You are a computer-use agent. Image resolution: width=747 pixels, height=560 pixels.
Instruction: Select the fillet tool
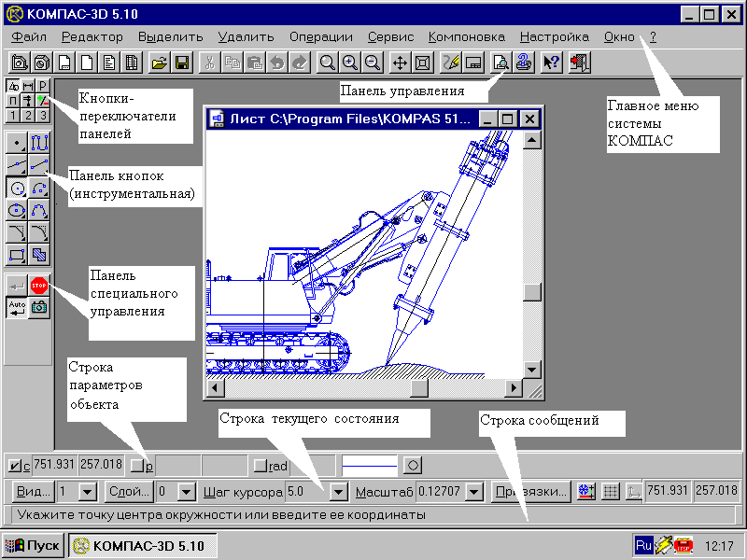[39, 232]
